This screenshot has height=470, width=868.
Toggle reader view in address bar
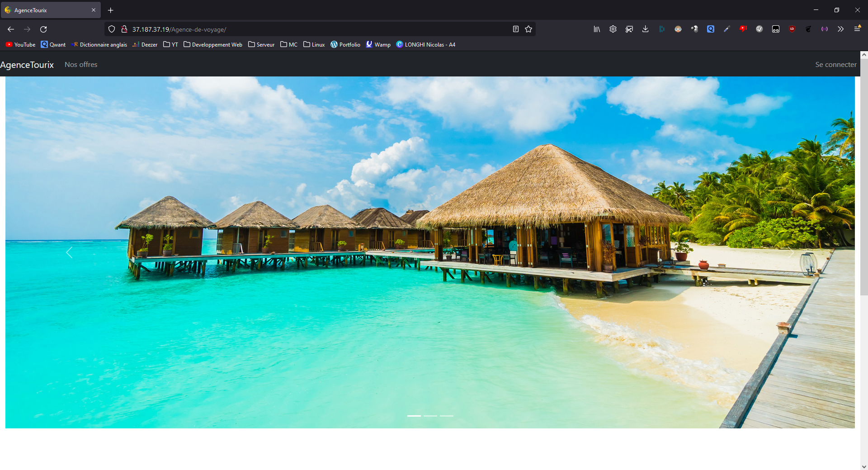tap(515, 29)
